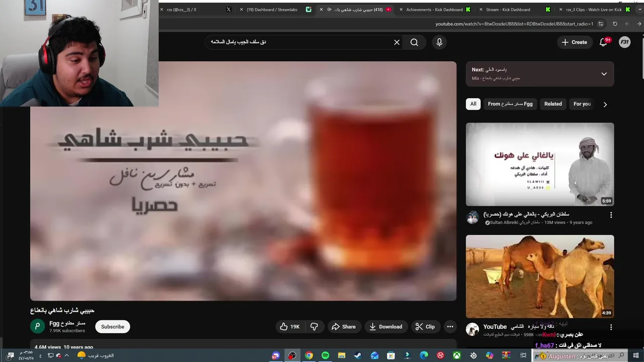Open the Fgg مستر مطنوخ channel name link
644x362 pixels.
point(67,323)
